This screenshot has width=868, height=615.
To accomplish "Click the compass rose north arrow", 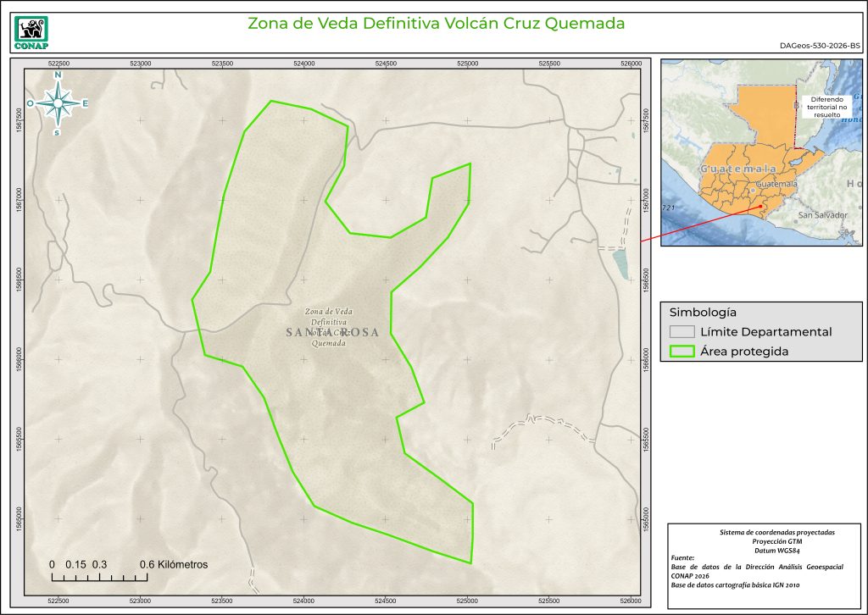I will 58,102.
